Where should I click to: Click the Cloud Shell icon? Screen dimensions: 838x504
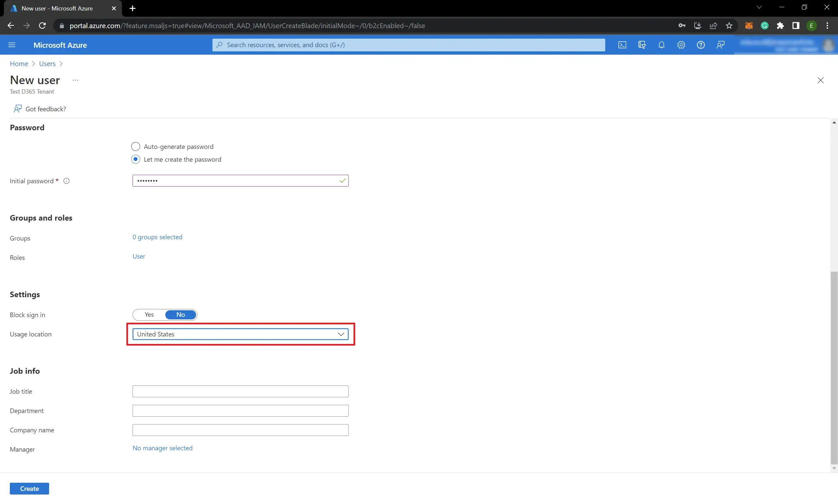[622, 45]
